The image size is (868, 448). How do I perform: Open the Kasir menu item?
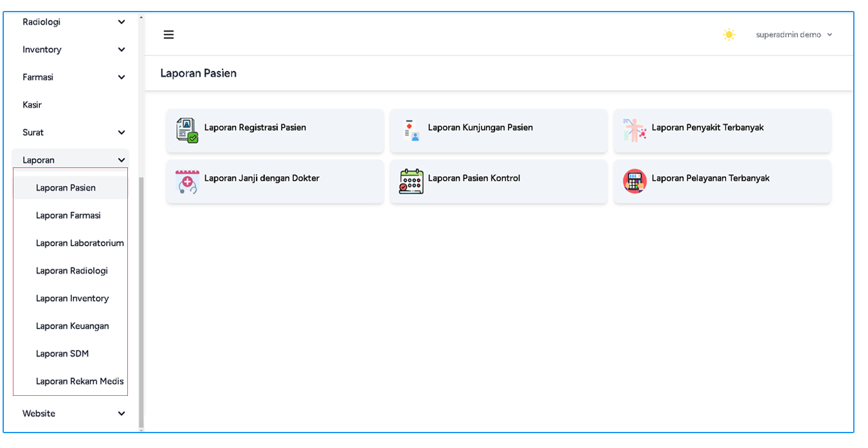point(32,105)
